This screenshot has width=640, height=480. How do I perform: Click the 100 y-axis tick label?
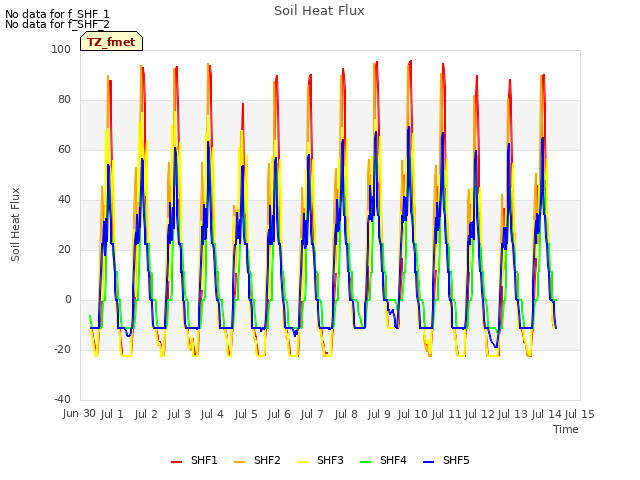(x=61, y=49)
